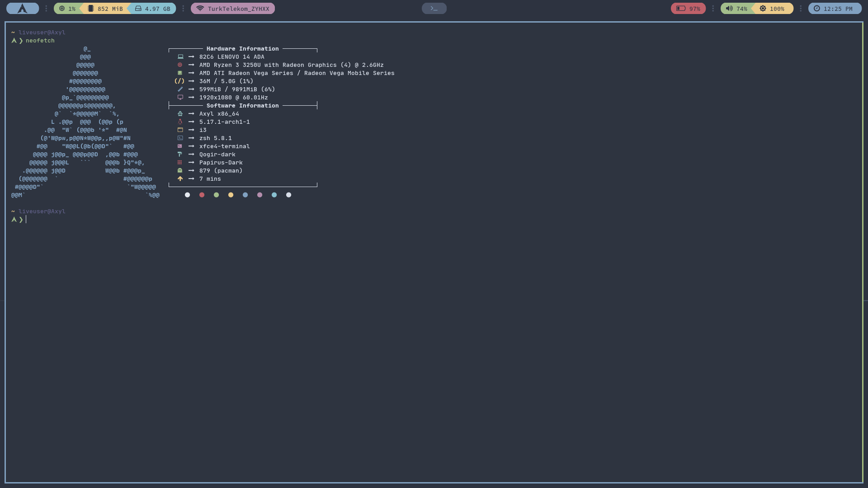The height and width of the screenshot is (488, 868).
Task: Open the TurkTelekom_ZYHXX wifi module
Action: click(x=233, y=9)
